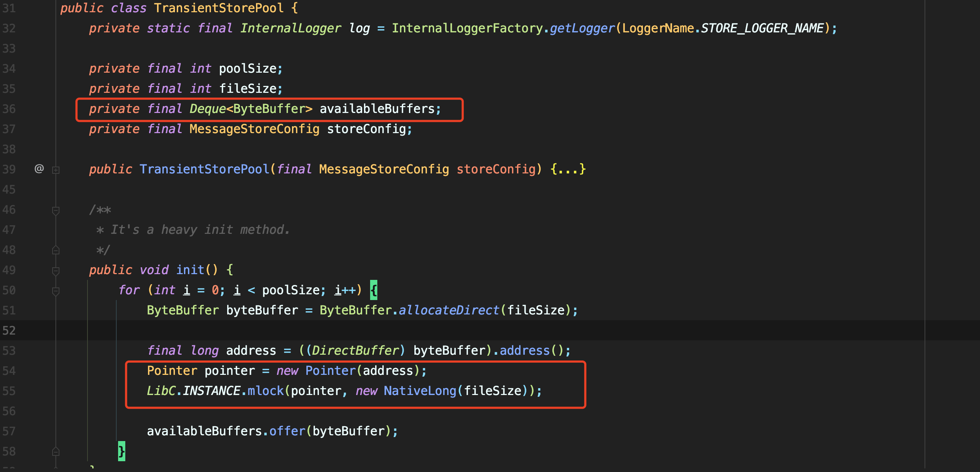
Task: Click the fold end marker on line 58
Action: 55,451
